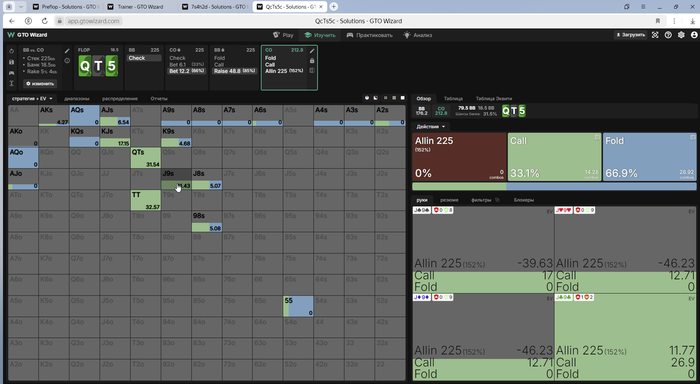Open the new tab plus button
This screenshot has width=700, height=384.
[x=333, y=7]
